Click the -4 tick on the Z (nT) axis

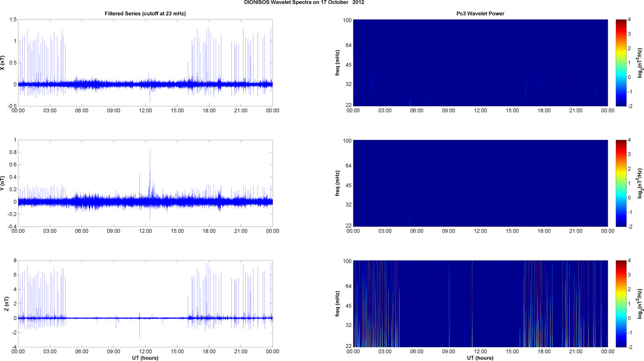point(14,347)
